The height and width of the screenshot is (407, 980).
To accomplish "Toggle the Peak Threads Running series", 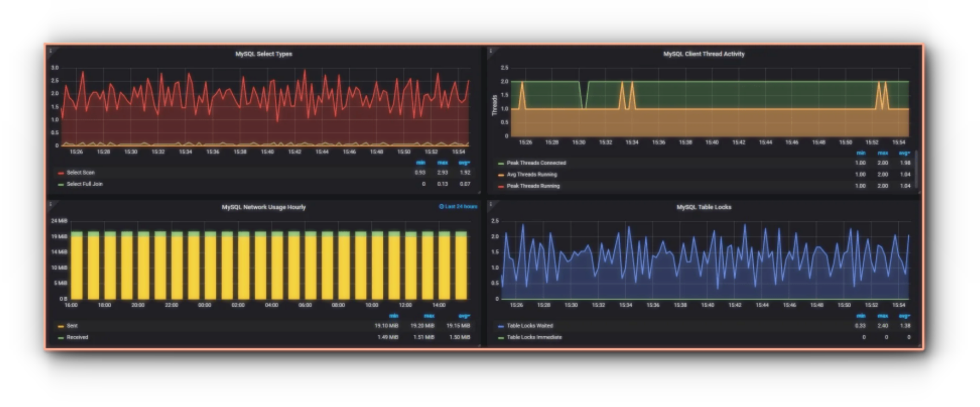I will 533,186.
